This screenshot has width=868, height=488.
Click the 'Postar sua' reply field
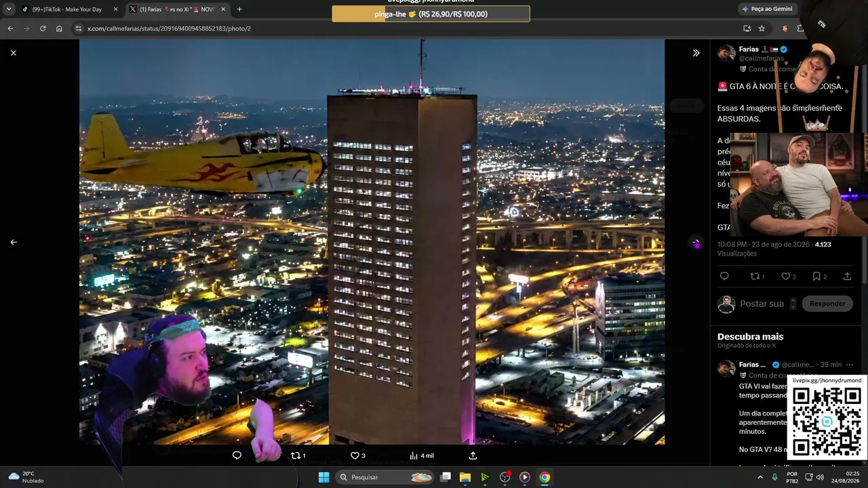click(x=762, y=304)
